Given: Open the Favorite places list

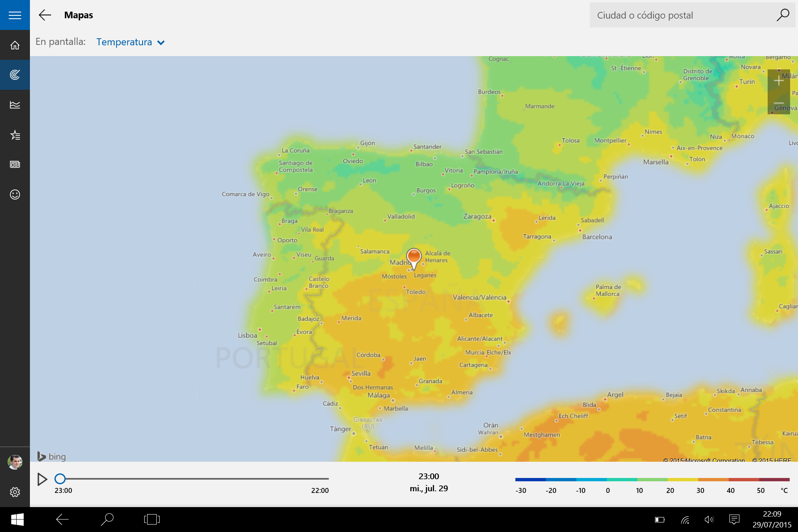Looking at the screenshot, I should (x=15, y=135).
